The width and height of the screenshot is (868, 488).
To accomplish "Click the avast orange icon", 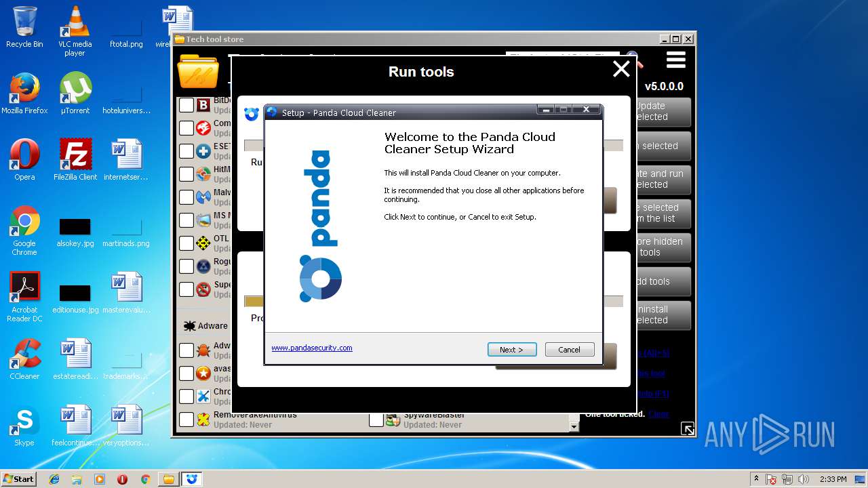I will click(x=203, y=373).
